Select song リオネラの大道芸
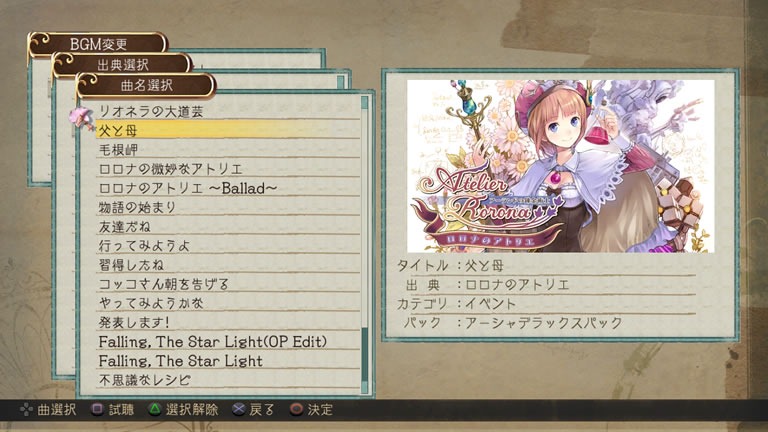Image resolution: width=768 pixels, height=432 pixels. [228, 111]
